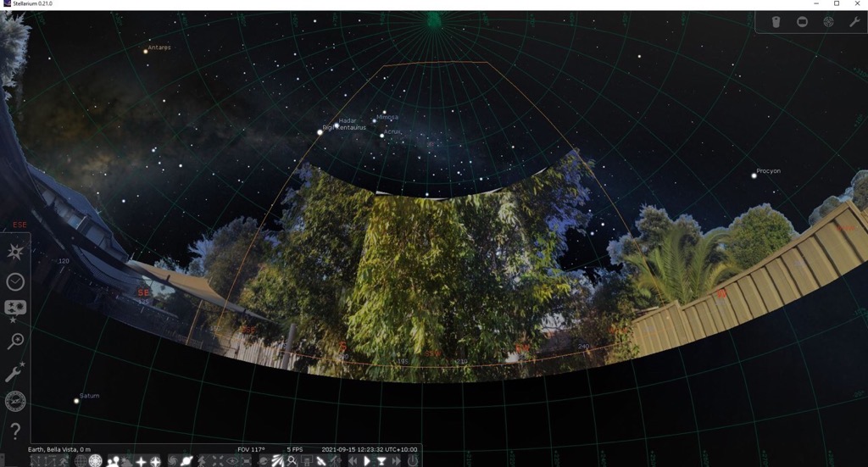This screenshot has width=868, height=467.
Task: Open the Date/time window clock icon
Action: point(15,281)
